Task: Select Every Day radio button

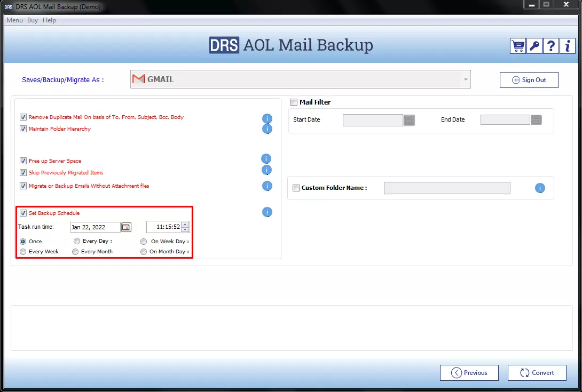Action: 77,241
